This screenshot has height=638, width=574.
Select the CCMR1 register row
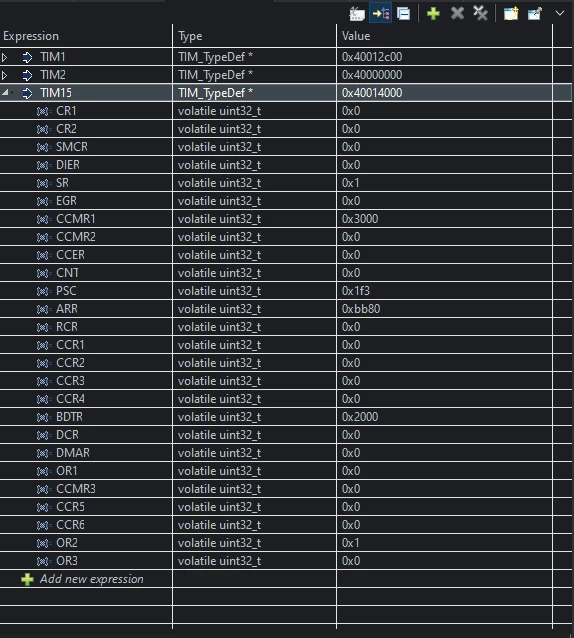pos(286,219)
